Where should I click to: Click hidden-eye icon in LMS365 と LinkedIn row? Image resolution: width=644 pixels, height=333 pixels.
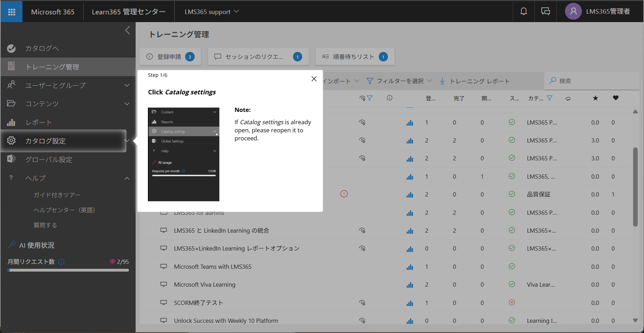click(x=362, y=230)
